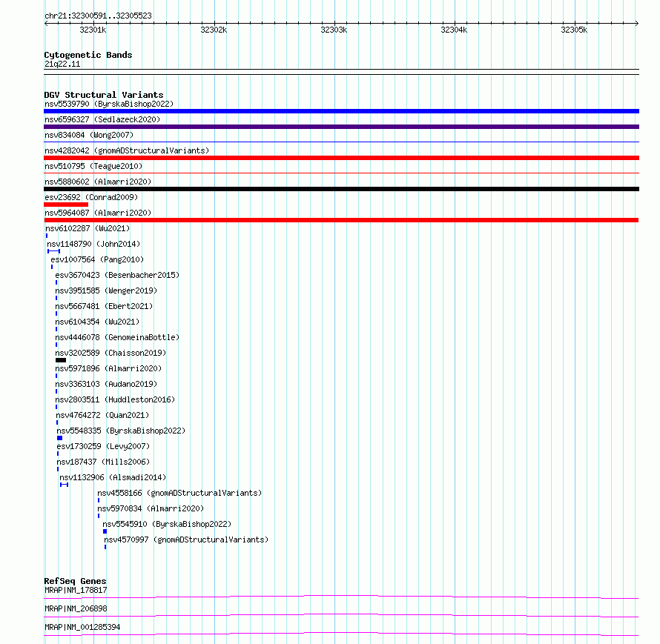
Task: Click the DGV Structural Variants track title
Action: [104, 95]
